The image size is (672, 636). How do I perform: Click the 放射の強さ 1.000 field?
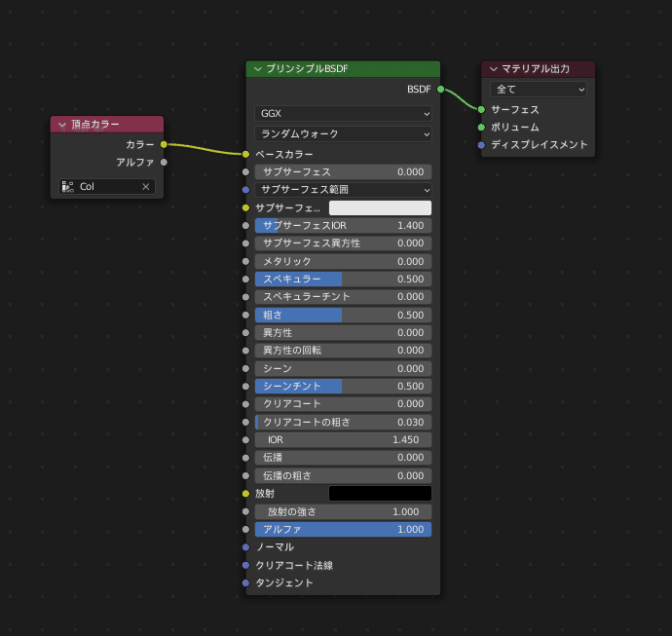pyautogui.click(x=343, y=511)
